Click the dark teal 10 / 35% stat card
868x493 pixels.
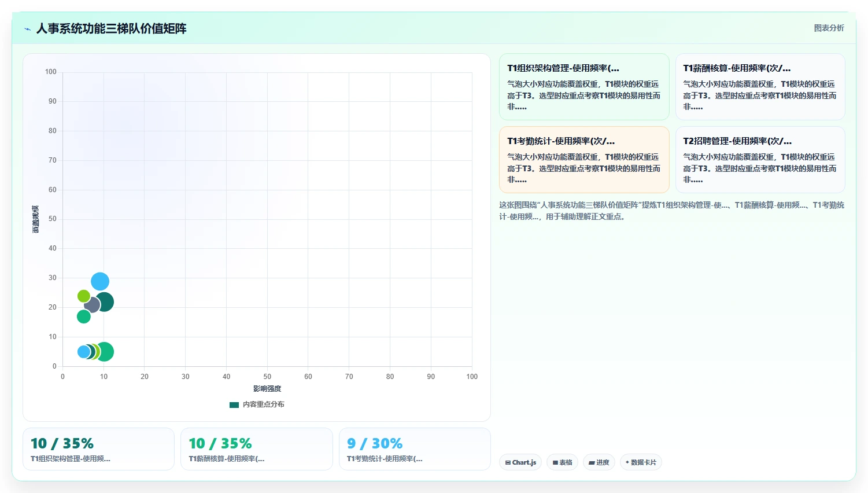coord(98,449)
